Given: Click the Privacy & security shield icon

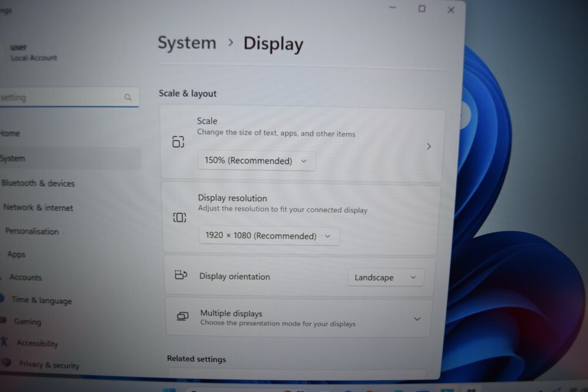Looking at the screenshot, I should 6,362.
